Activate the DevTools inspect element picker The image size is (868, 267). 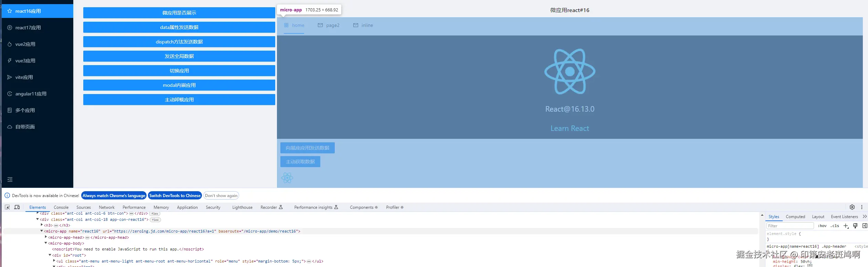(7, 207)
